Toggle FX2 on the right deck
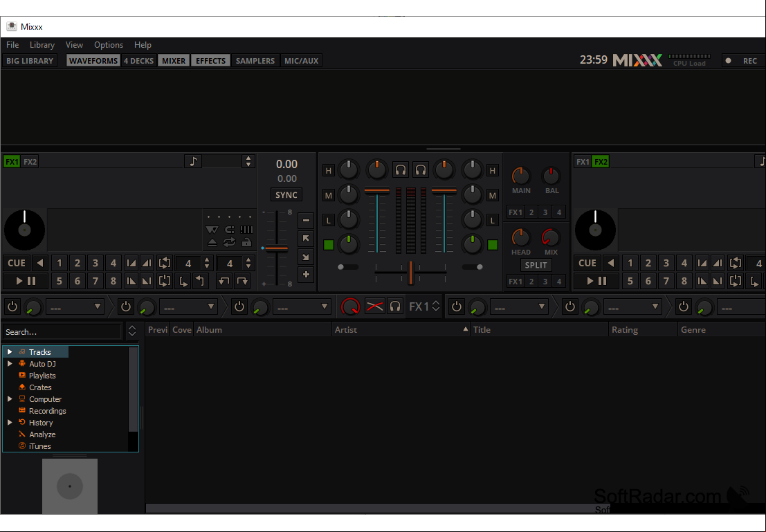Image resolution: width=766 pixels, height=532 pixels. click(x=601, y=162)
